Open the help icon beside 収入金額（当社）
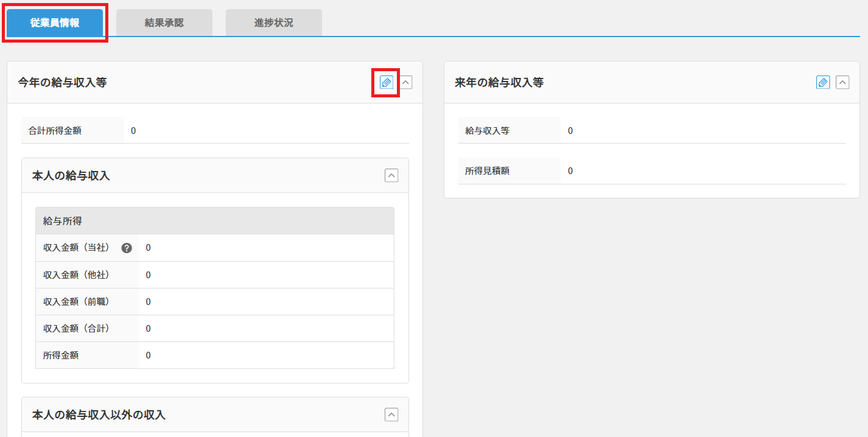This screenshot has height=437, width=868. coord(127,248)
